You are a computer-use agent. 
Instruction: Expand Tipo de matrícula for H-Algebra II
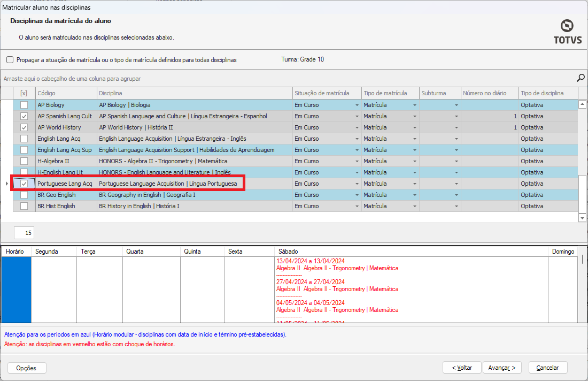(x=415, y=162)
